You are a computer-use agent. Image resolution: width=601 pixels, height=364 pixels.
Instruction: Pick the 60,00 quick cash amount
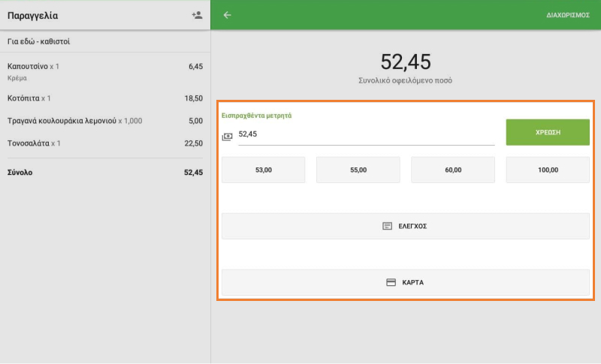pos(453,170)
